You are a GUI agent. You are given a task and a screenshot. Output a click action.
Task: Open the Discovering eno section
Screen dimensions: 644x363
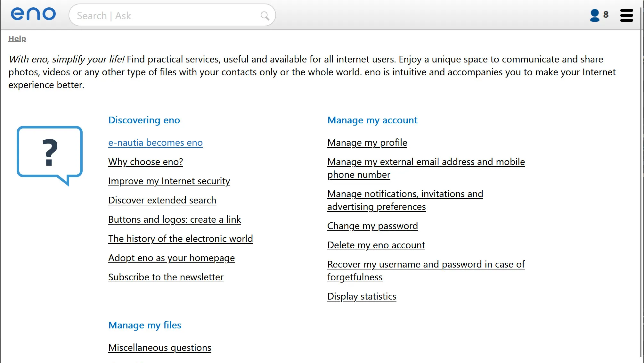tap(144, 120)
